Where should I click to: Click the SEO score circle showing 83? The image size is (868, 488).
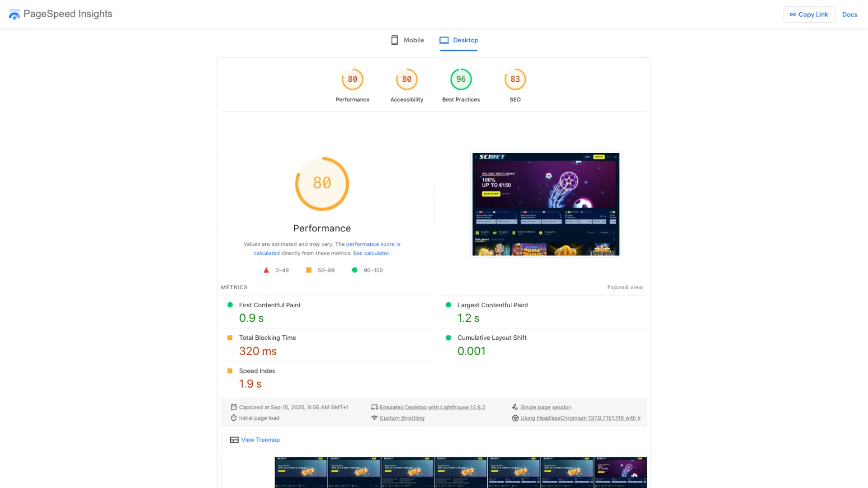515,79
